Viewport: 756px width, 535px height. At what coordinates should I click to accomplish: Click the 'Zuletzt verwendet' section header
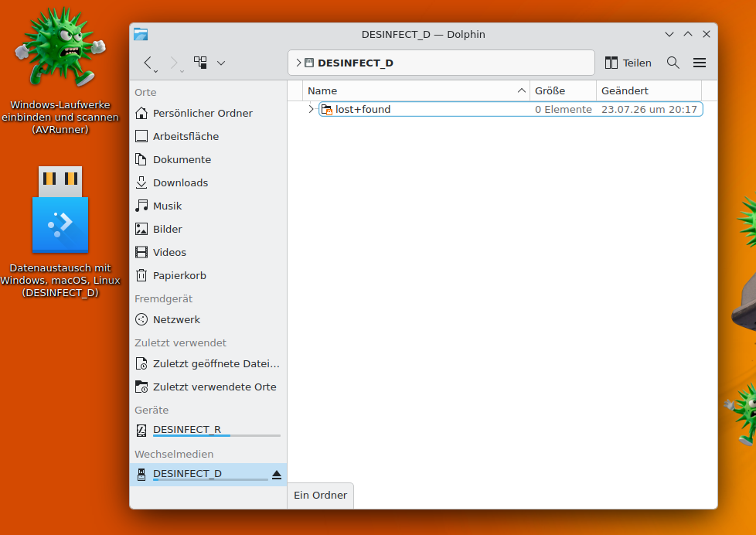(x=180, y=342)
